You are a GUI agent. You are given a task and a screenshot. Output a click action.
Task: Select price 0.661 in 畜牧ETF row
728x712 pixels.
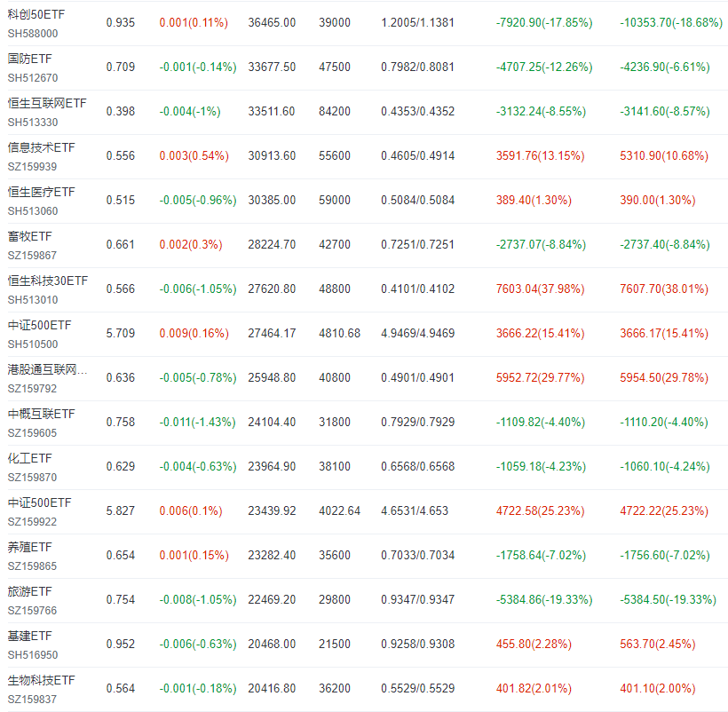tap(121, 245)
